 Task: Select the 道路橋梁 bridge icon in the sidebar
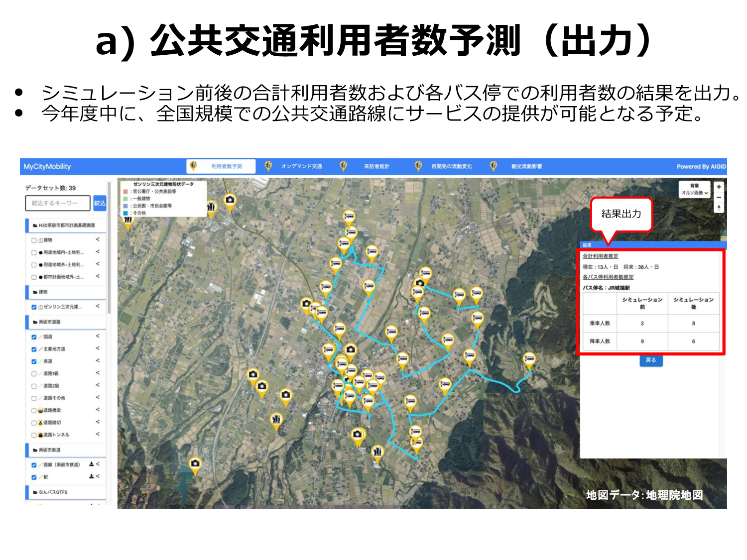pyautogui.click(x=41, y=410)
